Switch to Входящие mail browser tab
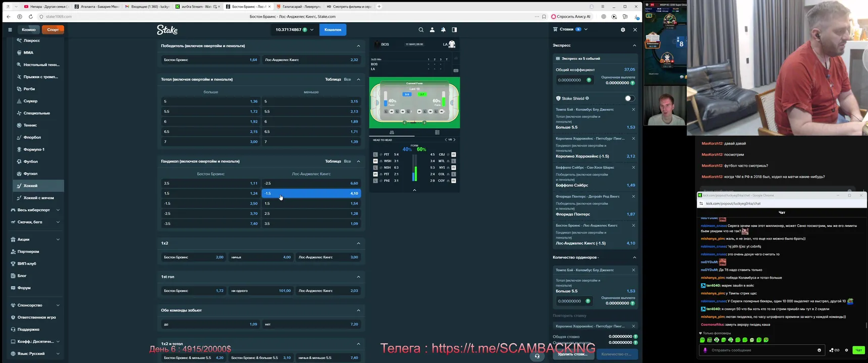This screenshot has width=868, height=363. tap(146, 7)
